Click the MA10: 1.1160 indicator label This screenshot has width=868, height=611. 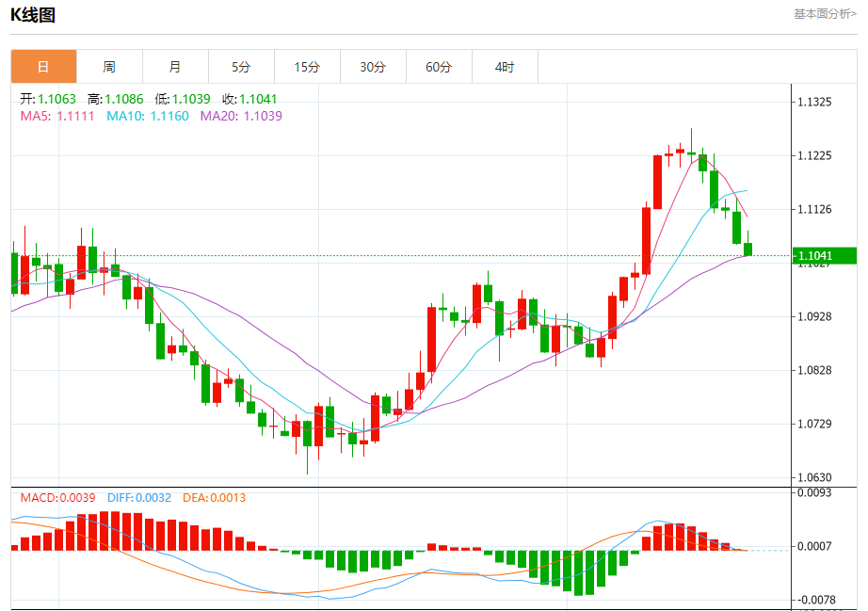tap(148, 116)
